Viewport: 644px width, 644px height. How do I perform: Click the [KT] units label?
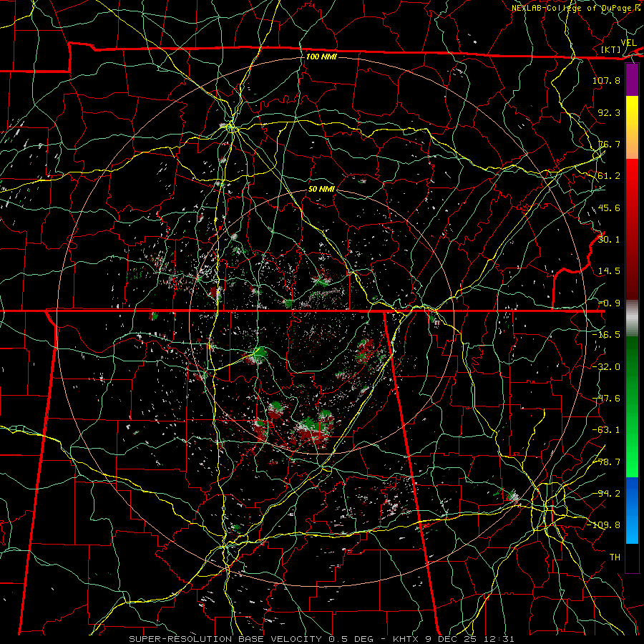(x=611, y=49)
